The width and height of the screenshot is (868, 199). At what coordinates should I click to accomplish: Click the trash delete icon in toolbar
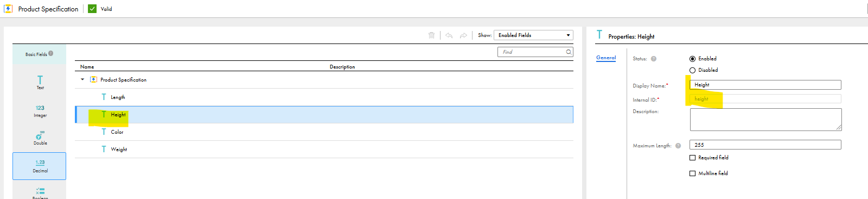[432, 35]
